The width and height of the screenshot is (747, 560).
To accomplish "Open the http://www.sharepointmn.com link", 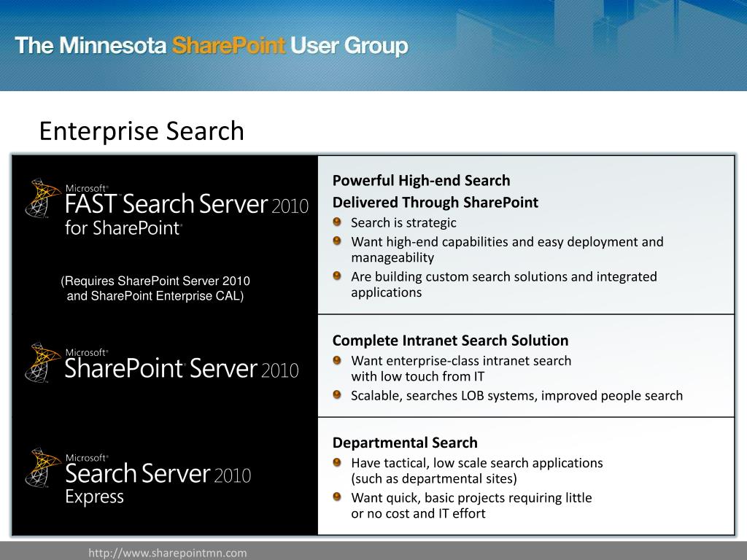I will coord(168,553).
